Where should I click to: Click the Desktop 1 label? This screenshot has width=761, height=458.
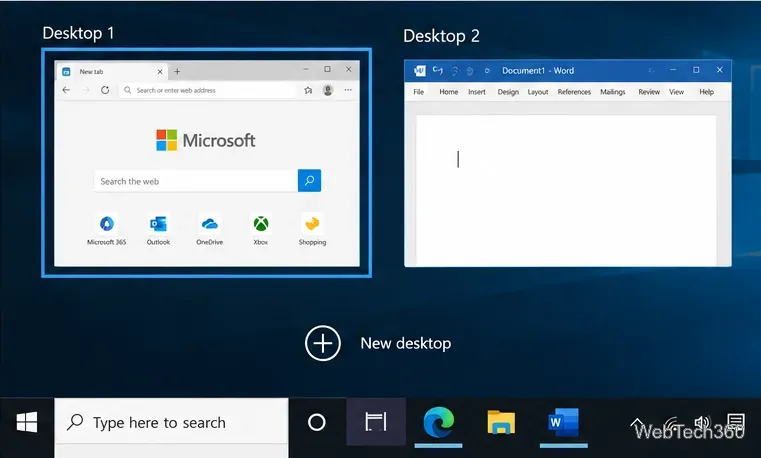(x=78, y=33)
